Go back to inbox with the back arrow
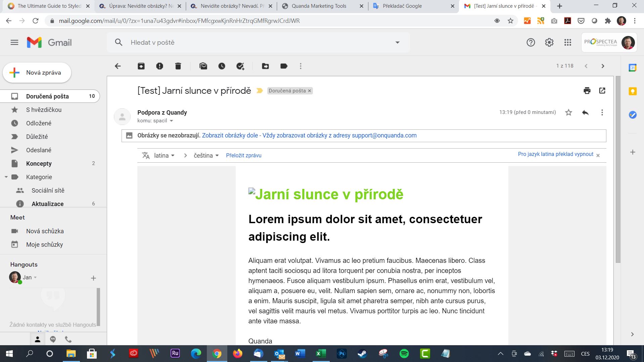This screenshot has width=644, height=362. pyautogui.click(x=118, y=66)
